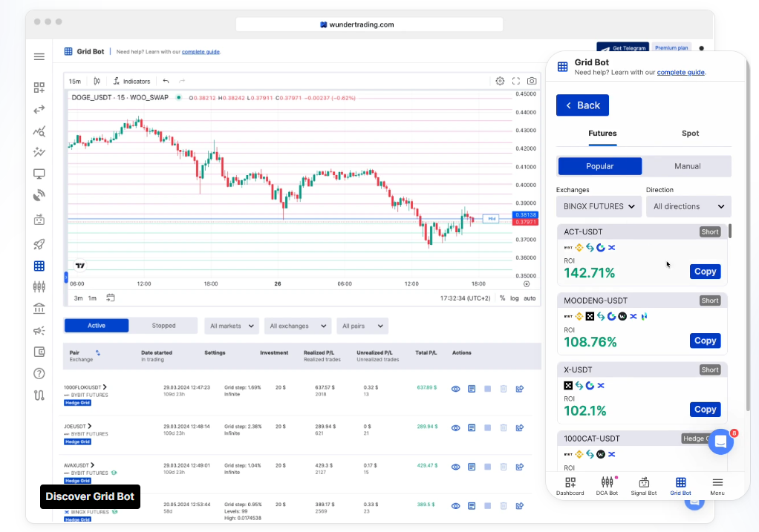Click the Signal Bot icon in bottom bar

pos(643,485)
